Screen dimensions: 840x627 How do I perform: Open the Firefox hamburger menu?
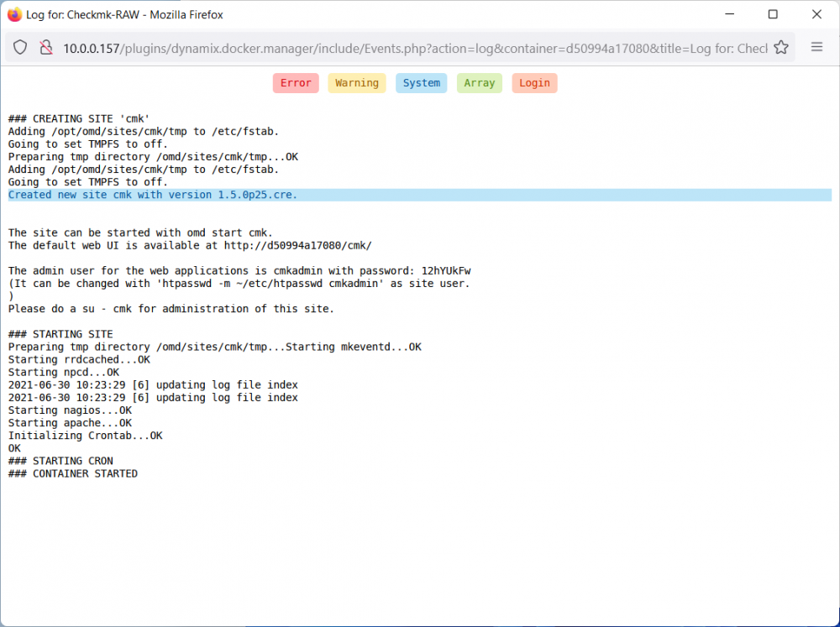pos(816,48)
